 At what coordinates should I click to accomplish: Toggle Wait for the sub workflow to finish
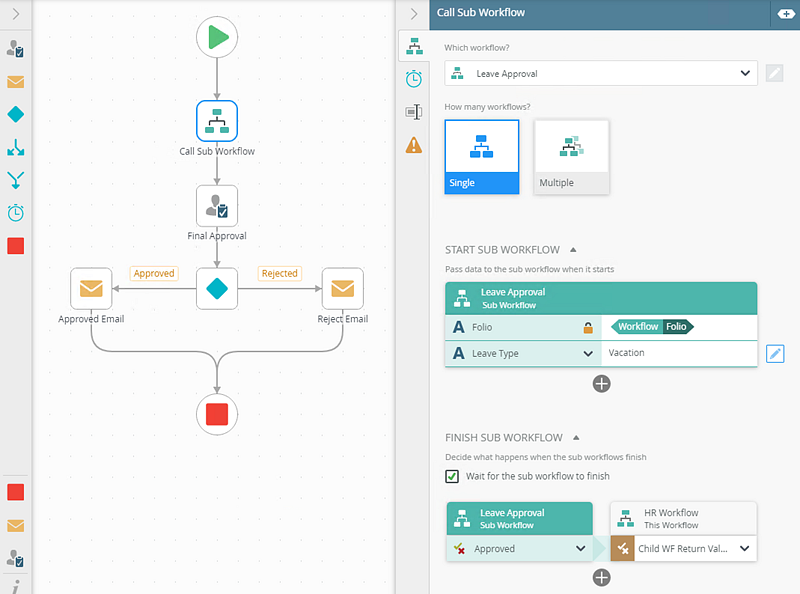click(452, 476)
